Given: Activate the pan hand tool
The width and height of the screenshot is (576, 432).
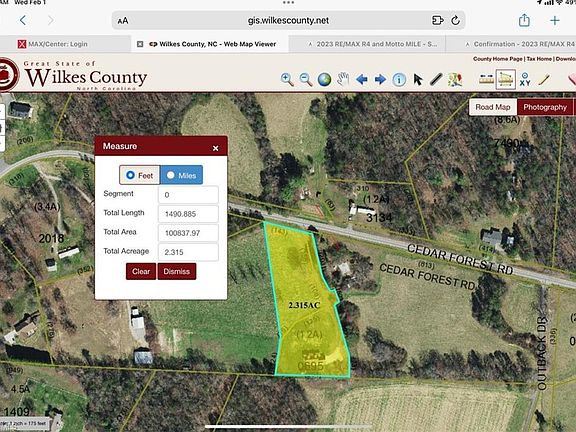Looking at the screenshot, I should pos(343,79).
